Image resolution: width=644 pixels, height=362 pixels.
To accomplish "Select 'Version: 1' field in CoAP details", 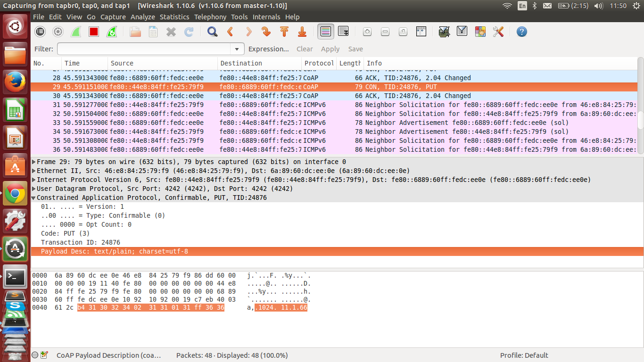I will coord(83,206).
